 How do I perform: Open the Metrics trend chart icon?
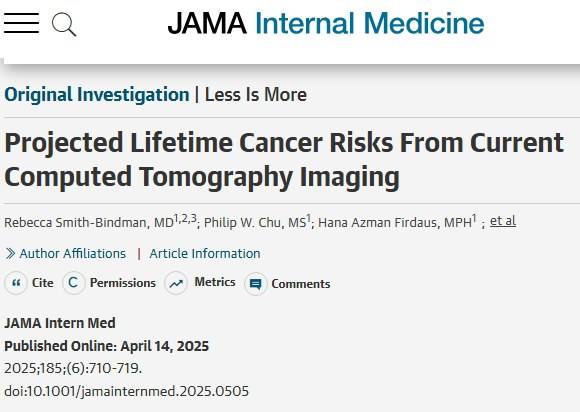176,283
